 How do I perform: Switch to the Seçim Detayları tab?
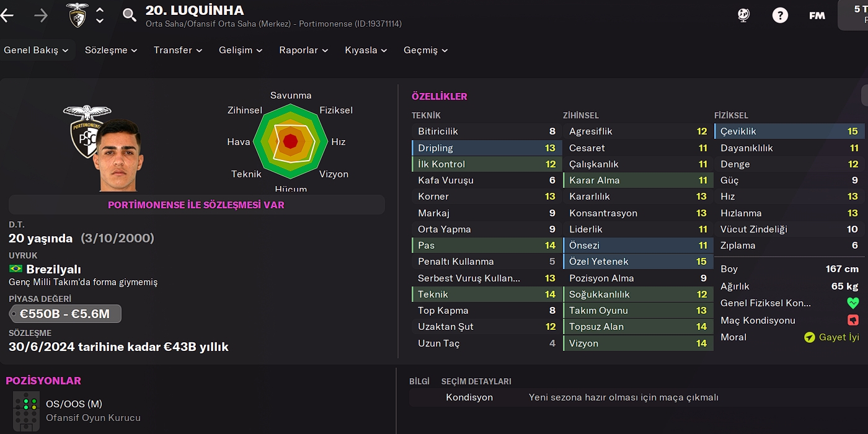pos(476,381)
